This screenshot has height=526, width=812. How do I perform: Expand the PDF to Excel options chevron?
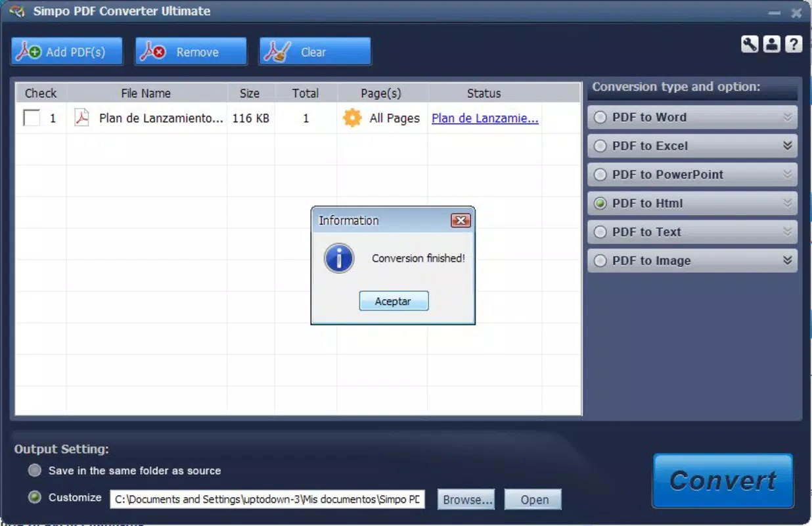788,146
